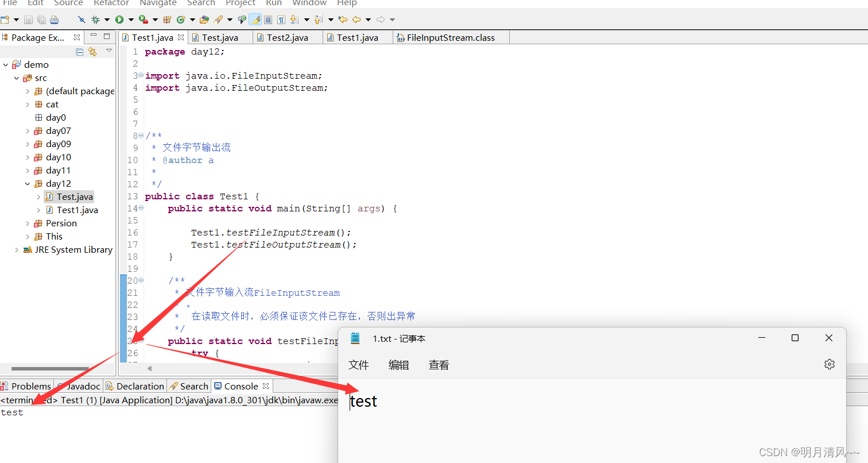Switch to the Test.java editor tab
This screenshot has height=463, width=868.
pyautogui.click(x=220, y=37)
